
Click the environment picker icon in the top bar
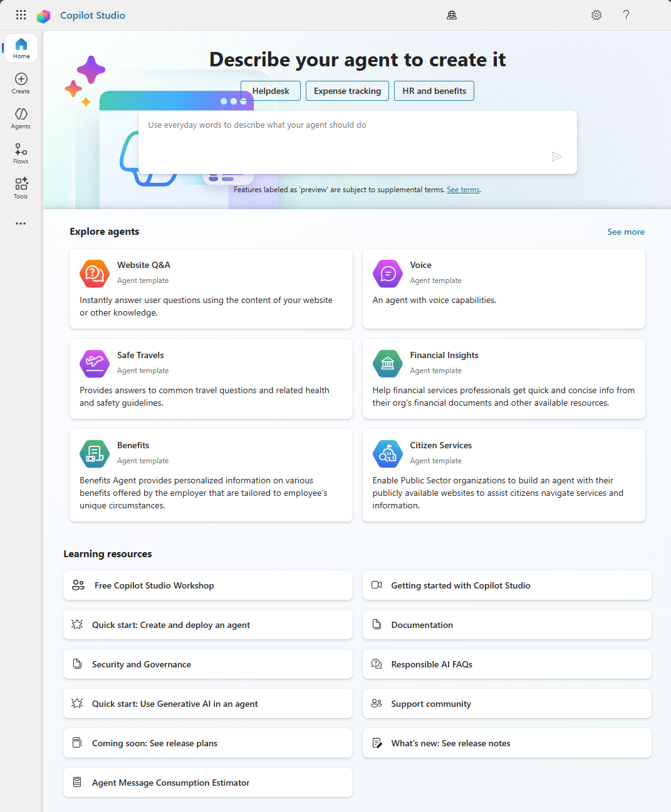[452, 14]
